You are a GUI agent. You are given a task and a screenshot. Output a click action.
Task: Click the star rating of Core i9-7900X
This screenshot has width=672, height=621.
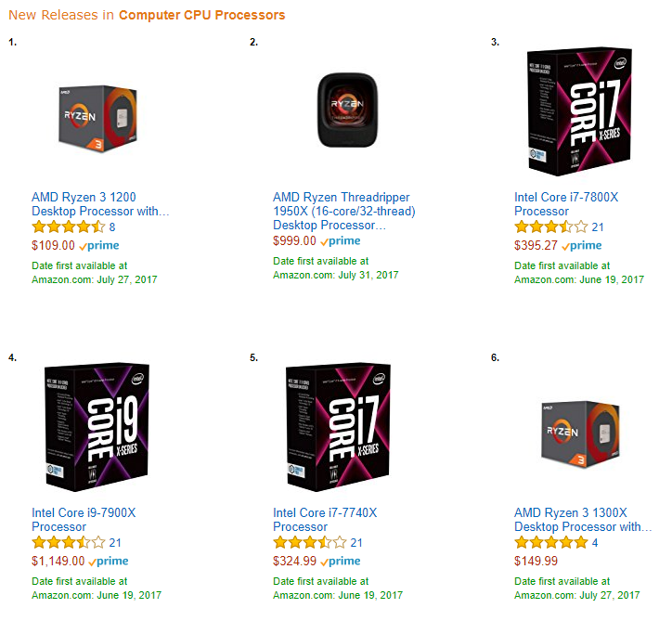point(69,542)
